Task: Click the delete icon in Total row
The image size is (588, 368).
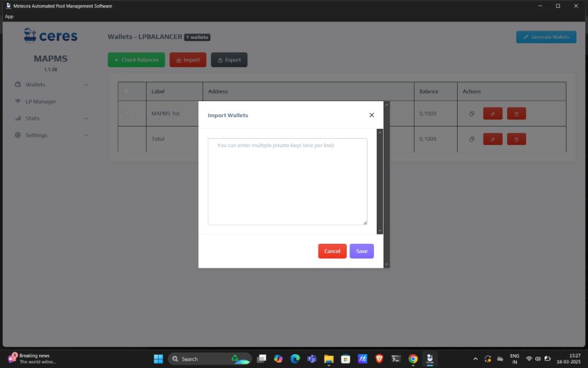Action: click(x=516, y=139)
